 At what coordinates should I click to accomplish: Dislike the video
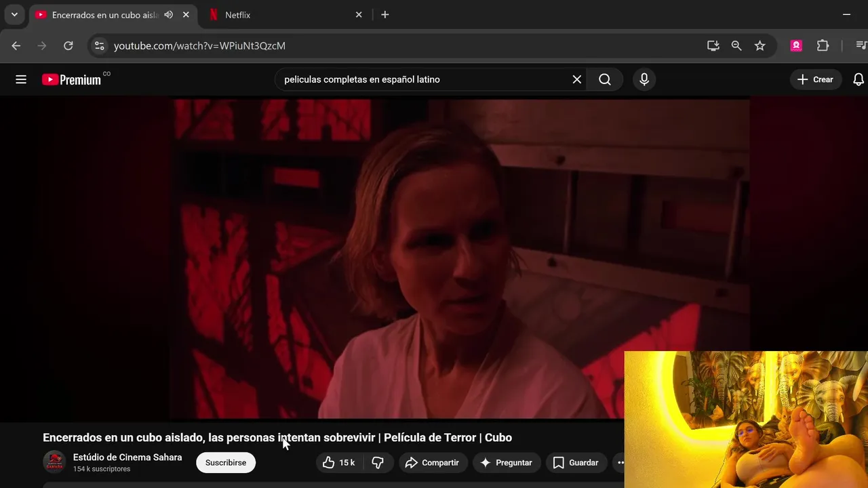(x=378, y=463)
